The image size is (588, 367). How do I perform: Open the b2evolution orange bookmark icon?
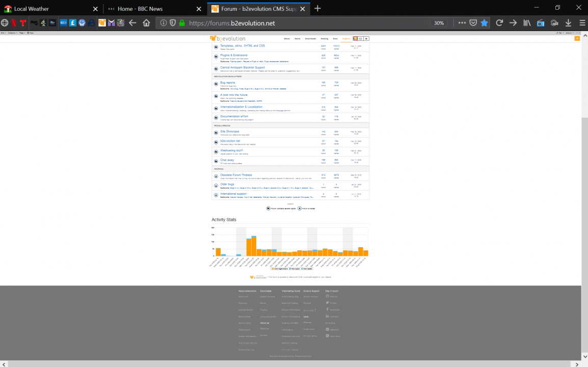[x=102, y=23]
